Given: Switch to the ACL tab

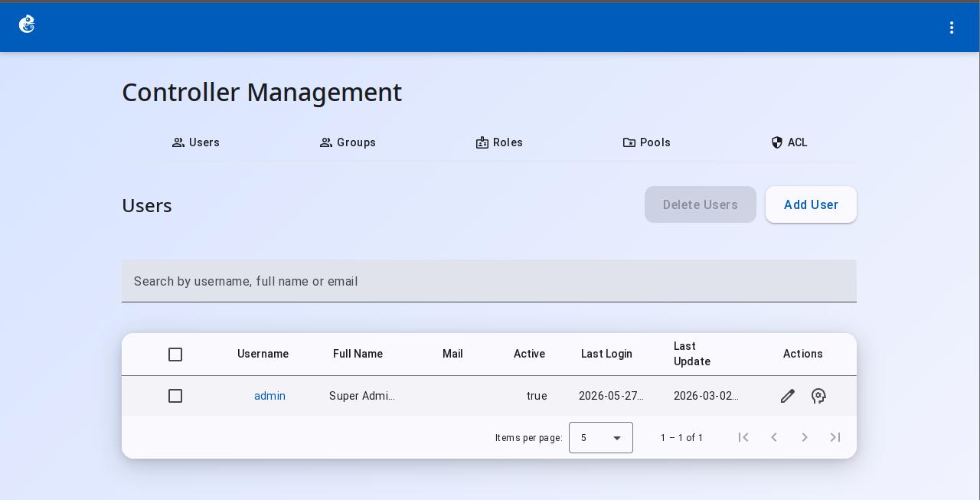Looking at the screenshot, I should [789, 142].
